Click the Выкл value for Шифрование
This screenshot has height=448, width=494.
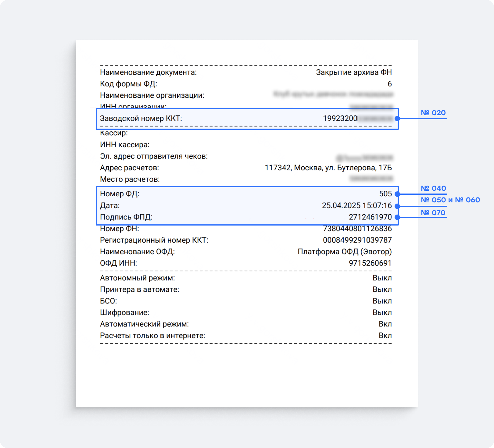click(382, 312)
